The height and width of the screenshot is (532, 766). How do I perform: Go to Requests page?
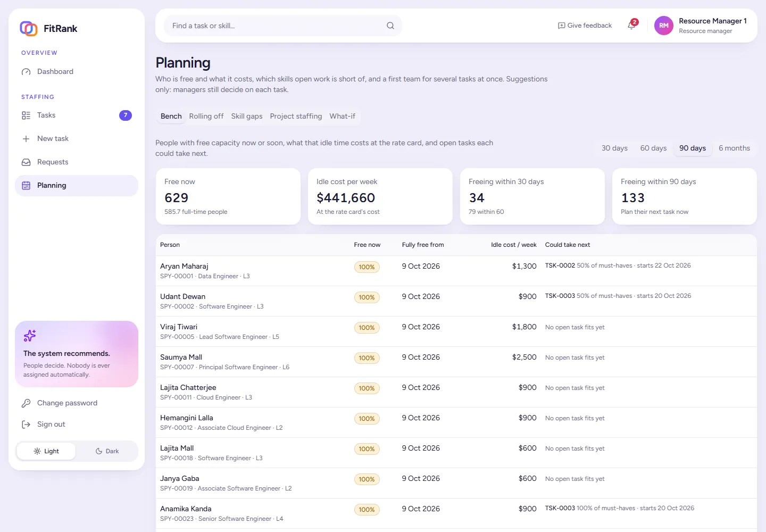click(77, 162)
